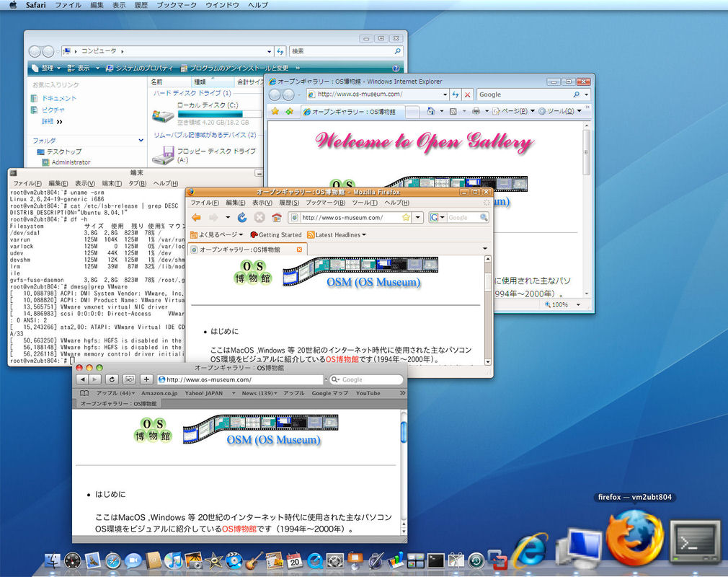Viewport: 728px width, 577px height.
Task: Open Firefox address bar dropdown arrow
Action: pos(418,217)
